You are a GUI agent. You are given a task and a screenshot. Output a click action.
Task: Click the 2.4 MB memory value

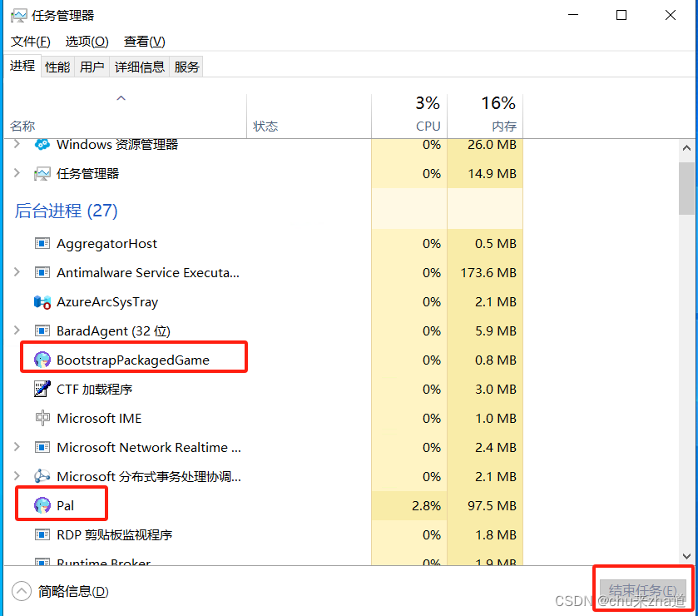tap(496, 447)
